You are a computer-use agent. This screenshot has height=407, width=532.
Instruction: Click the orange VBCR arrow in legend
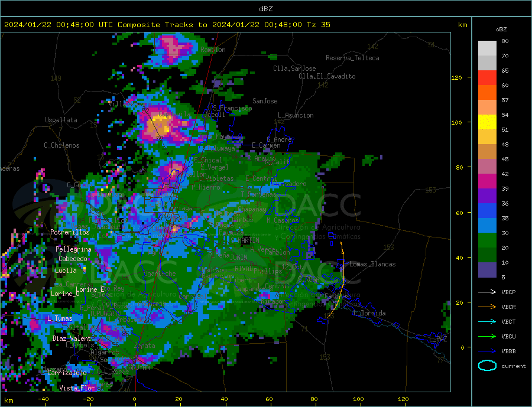(x=487, y=307)
